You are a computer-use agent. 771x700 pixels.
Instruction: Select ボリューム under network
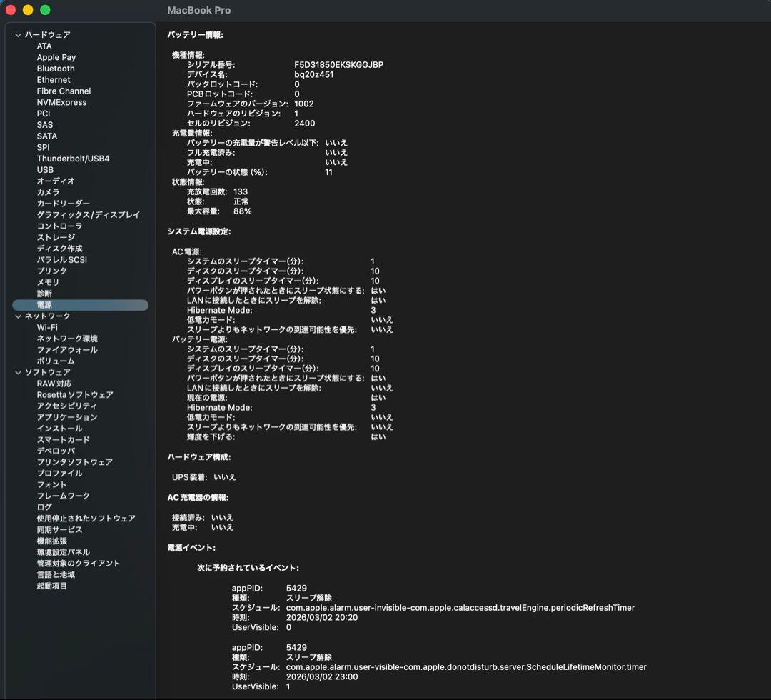click(56, 361)
